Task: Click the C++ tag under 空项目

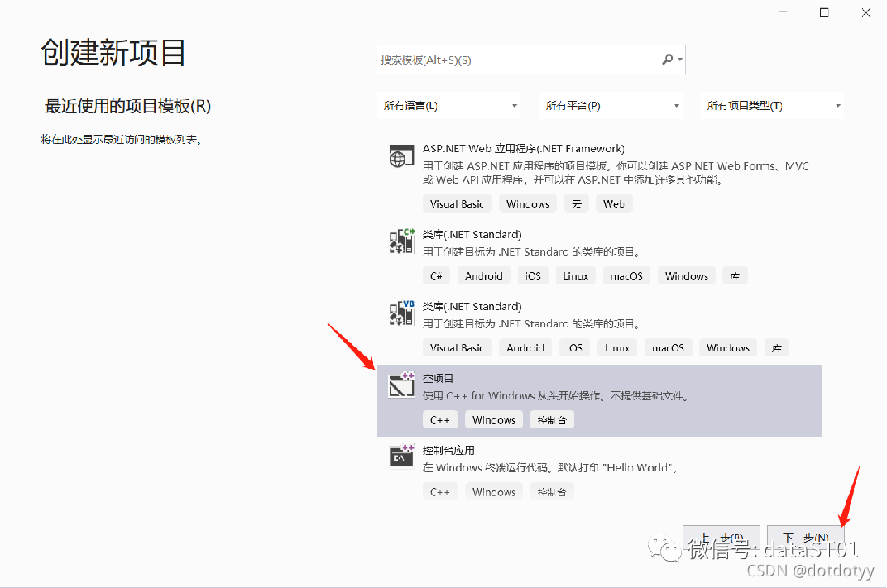Action: [440, 420]
